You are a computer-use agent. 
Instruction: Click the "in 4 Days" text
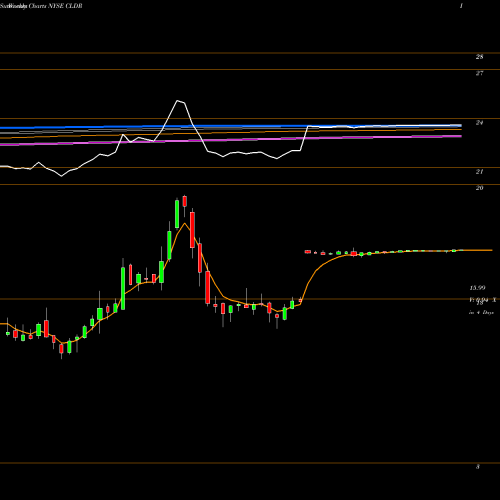click(481, 313)
